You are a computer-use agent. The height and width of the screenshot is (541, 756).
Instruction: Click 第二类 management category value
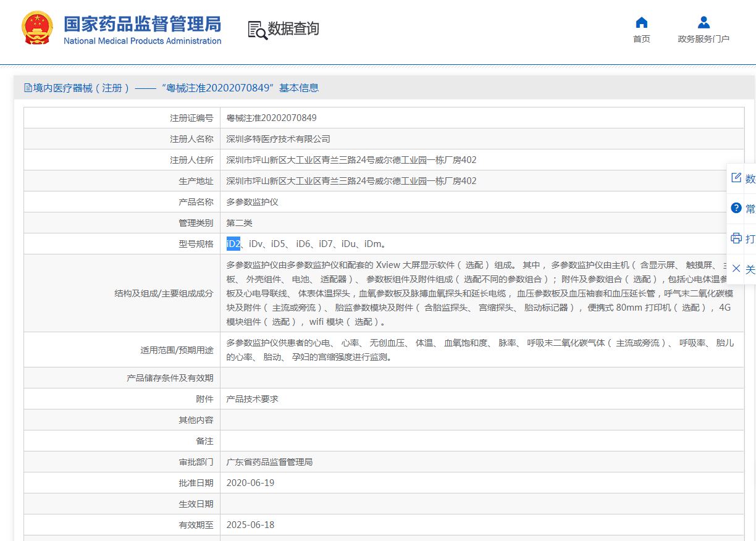240,223
